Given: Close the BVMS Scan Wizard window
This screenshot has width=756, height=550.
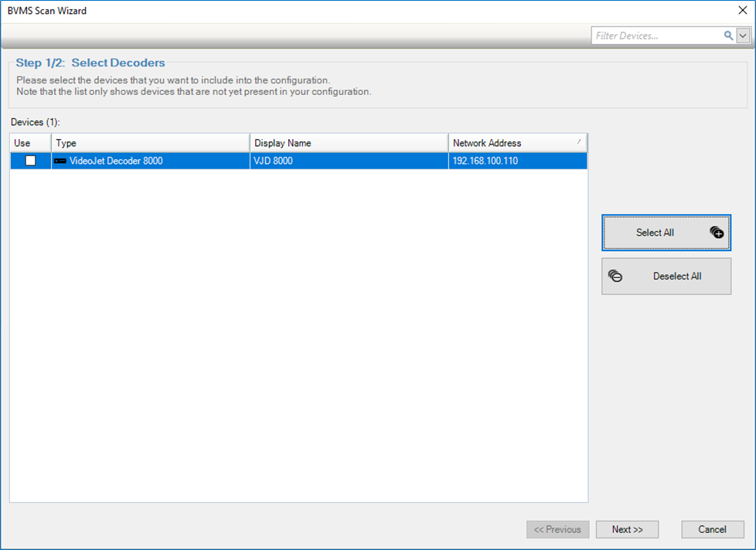Looking at the screenshot, I should (743, 11).
